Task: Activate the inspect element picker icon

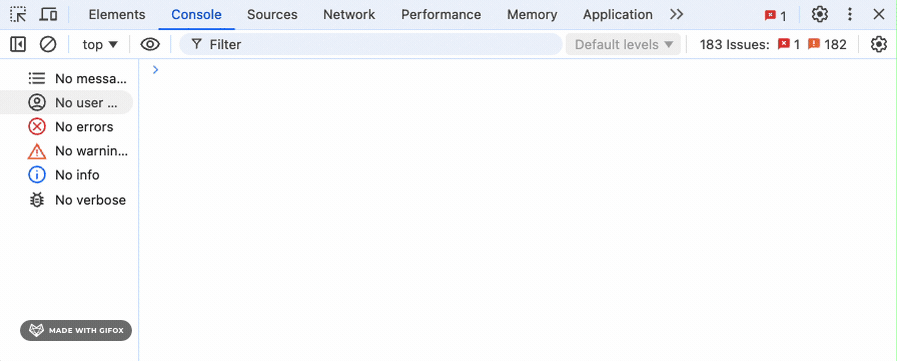Action: tap(18, 14)
